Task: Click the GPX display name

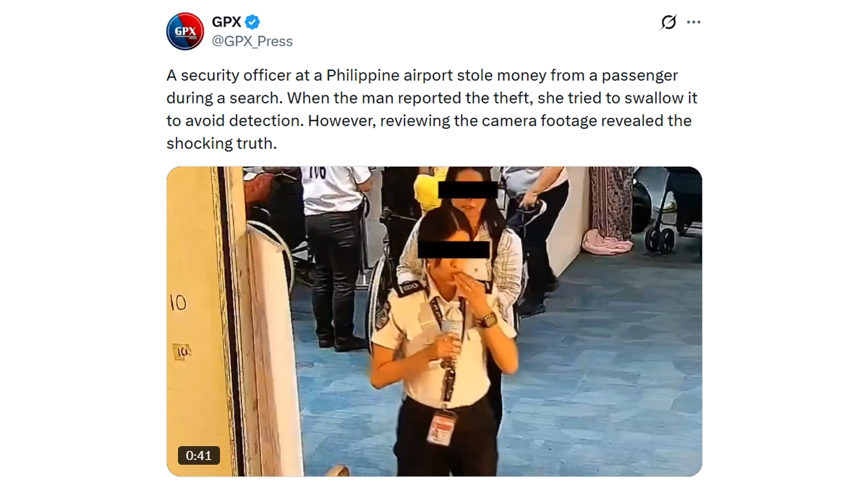Action: pyautogui.click(x=226, y=22)
